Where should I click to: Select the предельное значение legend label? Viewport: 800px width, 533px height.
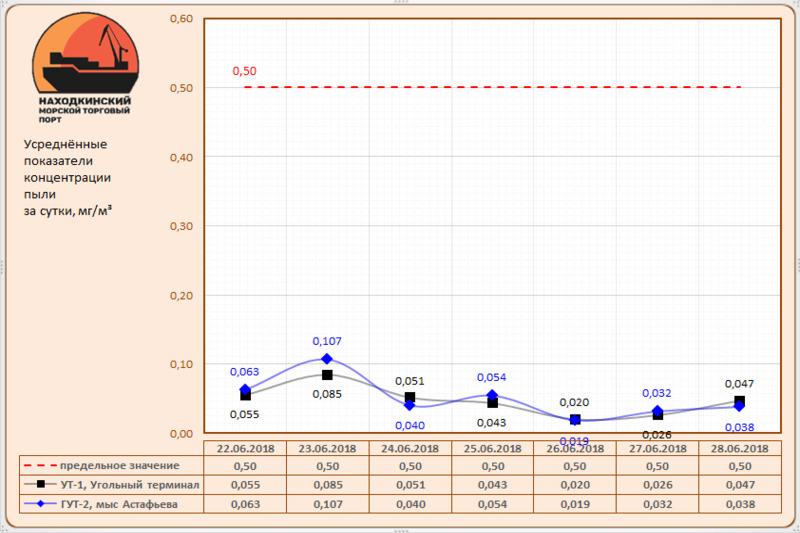coord(119,466)
